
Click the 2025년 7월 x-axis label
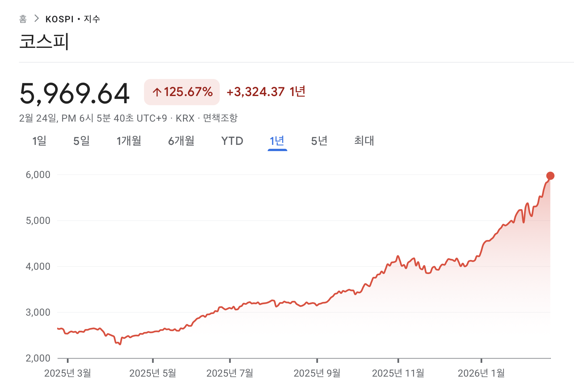pos(230,373)
